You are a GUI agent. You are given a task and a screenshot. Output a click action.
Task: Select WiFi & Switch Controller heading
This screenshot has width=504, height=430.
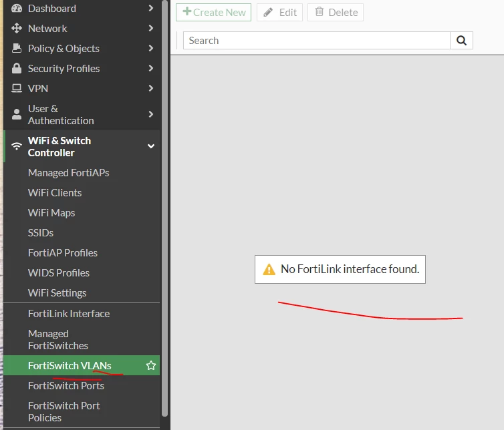[x=82, y=146]
